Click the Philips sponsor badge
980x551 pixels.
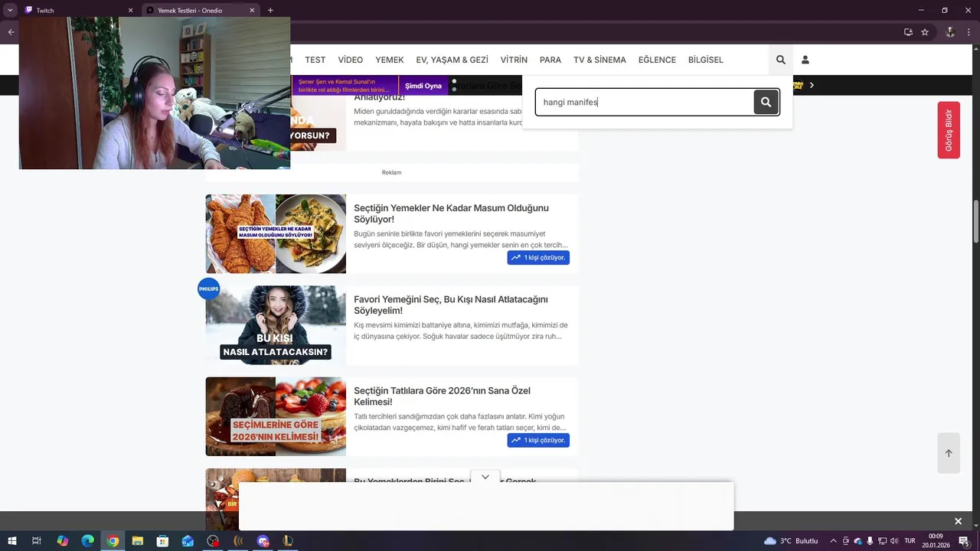coord(208,289)
